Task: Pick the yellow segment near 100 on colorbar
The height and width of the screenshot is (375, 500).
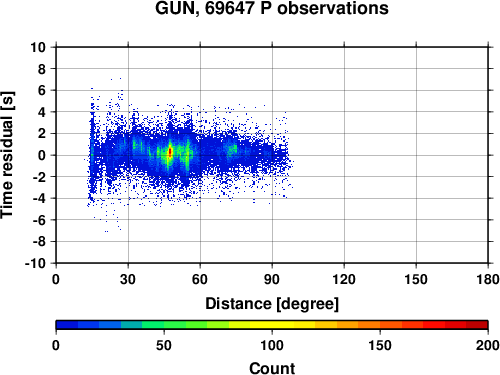Action: pos(272,325)
